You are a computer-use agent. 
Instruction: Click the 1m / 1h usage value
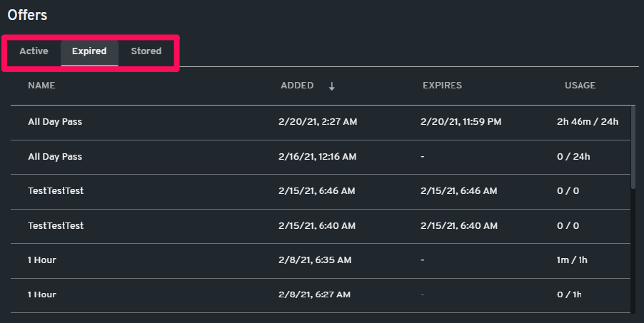click(572, 260)
